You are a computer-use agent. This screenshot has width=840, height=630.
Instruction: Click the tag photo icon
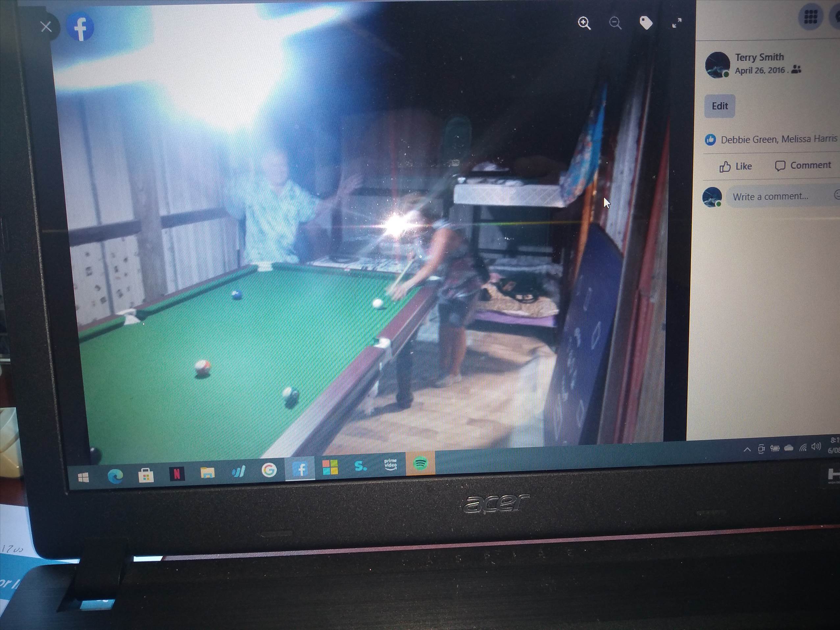[646, 23]
